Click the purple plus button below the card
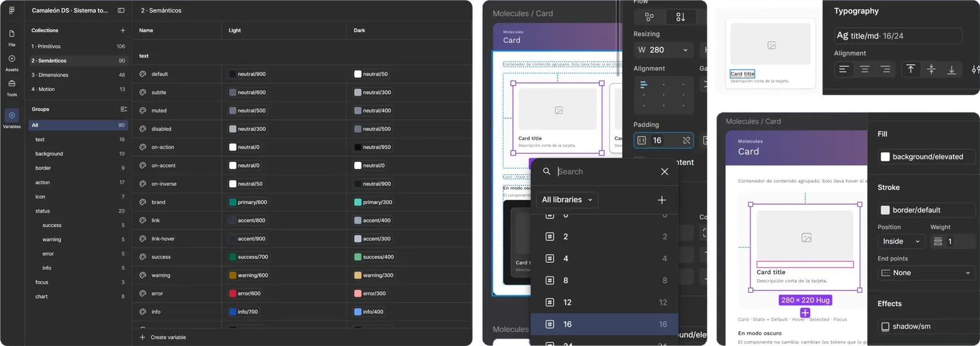980x346 pixels. pyautogui.click(x=805, y=313)
